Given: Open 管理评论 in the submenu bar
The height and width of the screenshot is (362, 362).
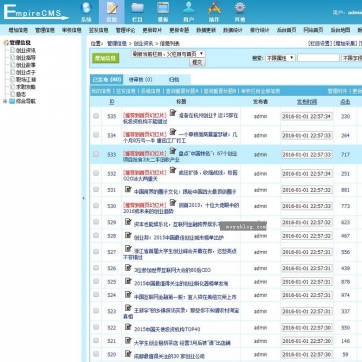Looking at the screenshot, I should click(x=125, y=30).
